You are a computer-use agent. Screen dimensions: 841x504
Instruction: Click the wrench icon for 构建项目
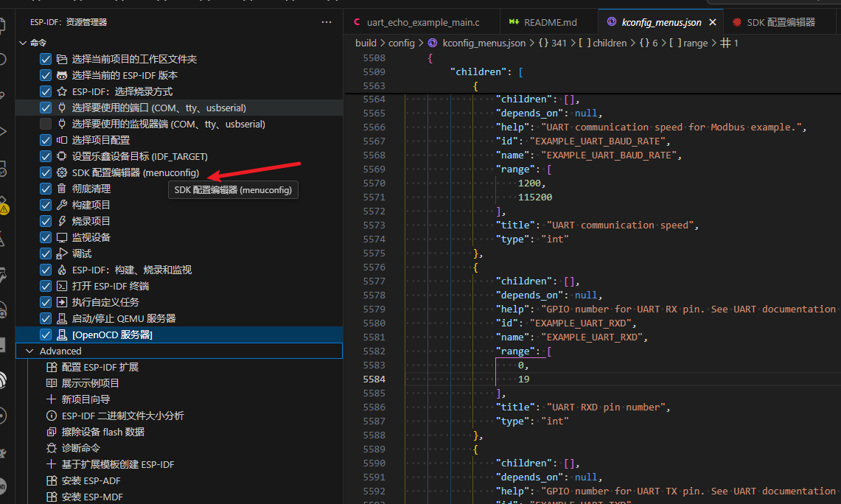coord(62,205)
